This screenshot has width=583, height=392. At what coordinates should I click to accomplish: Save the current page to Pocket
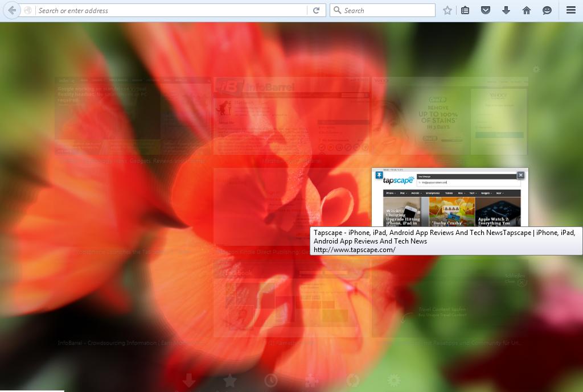486,10
